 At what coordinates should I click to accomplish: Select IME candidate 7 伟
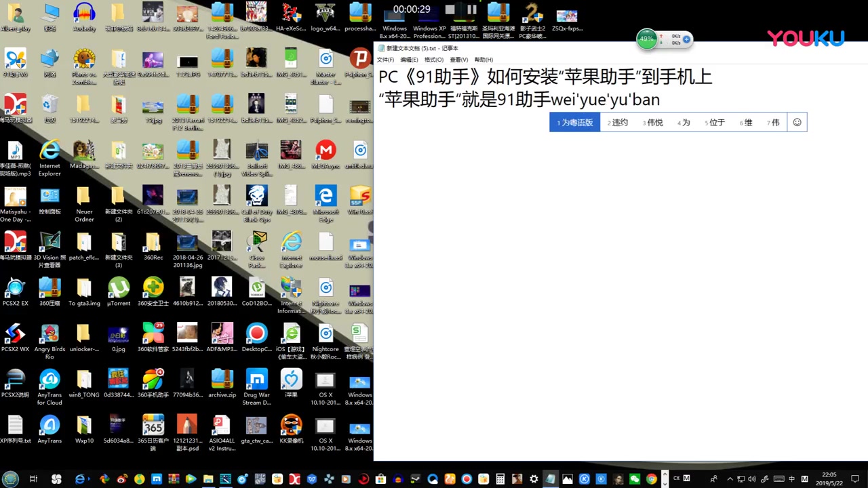[x=773, y=123]
